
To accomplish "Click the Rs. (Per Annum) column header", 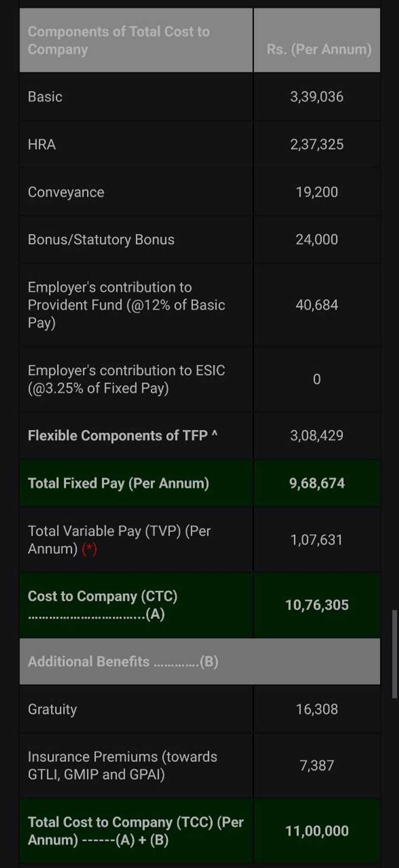I will 319,50.
